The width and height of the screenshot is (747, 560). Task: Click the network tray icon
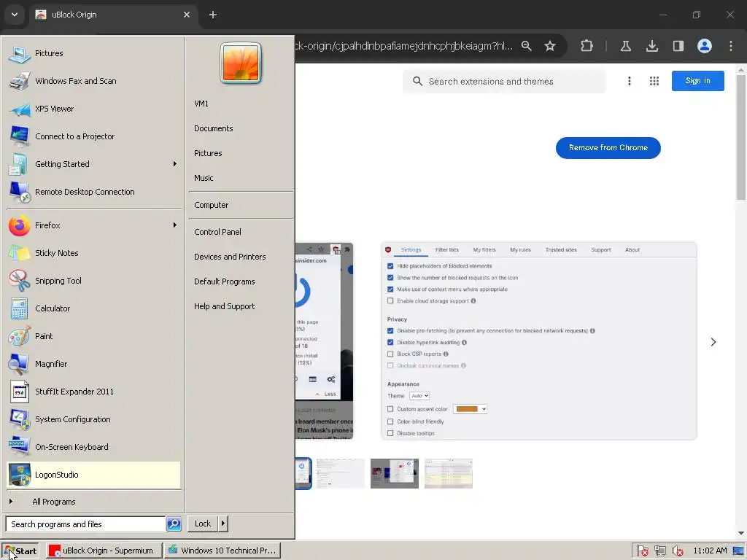point(659,551)
